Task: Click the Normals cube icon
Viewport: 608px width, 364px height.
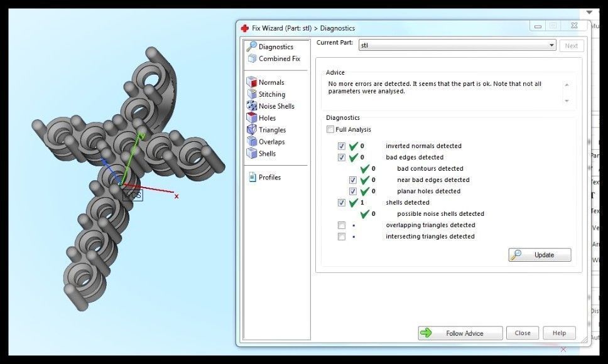Action: pyautogui.click(x=252, y=82)
